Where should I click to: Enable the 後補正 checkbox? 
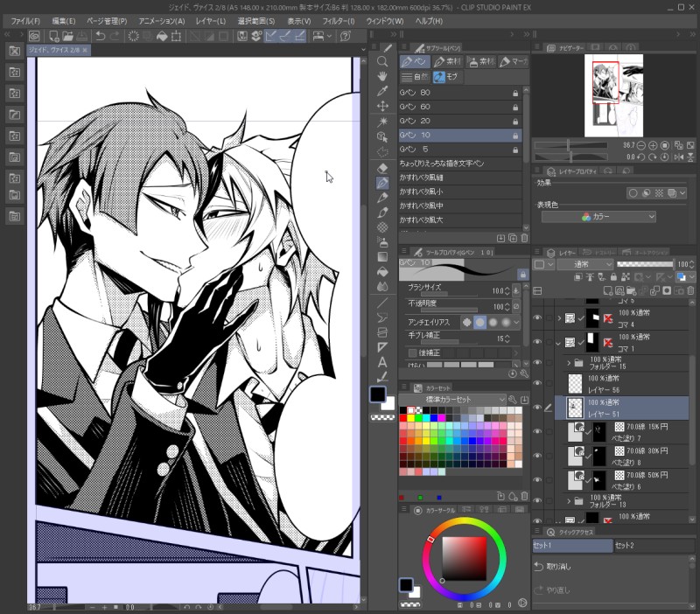coord(413,353)
